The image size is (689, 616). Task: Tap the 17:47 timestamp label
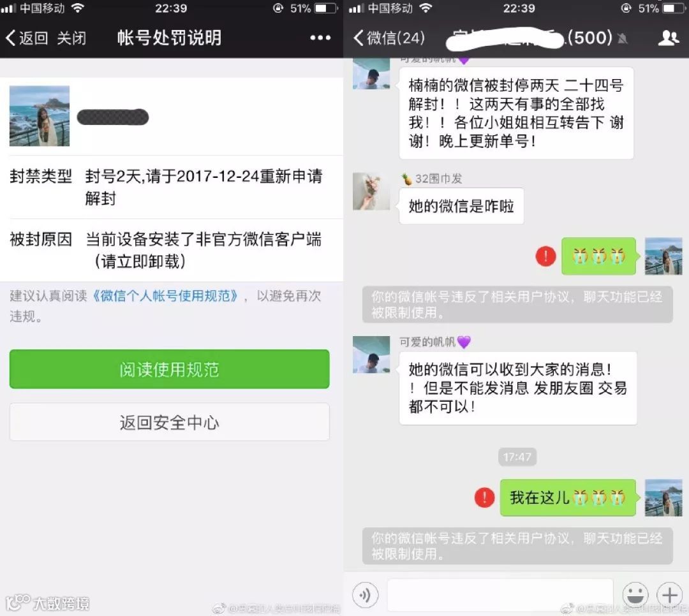[517, 457]
